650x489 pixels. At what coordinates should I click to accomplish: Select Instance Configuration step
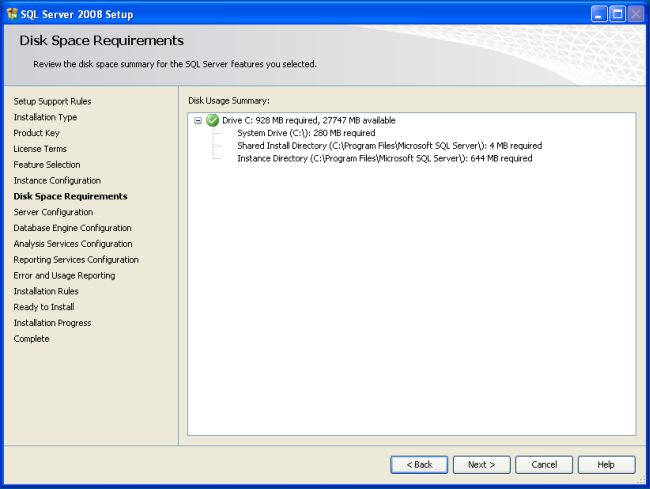pyautogui.click(x=57, y=181)
